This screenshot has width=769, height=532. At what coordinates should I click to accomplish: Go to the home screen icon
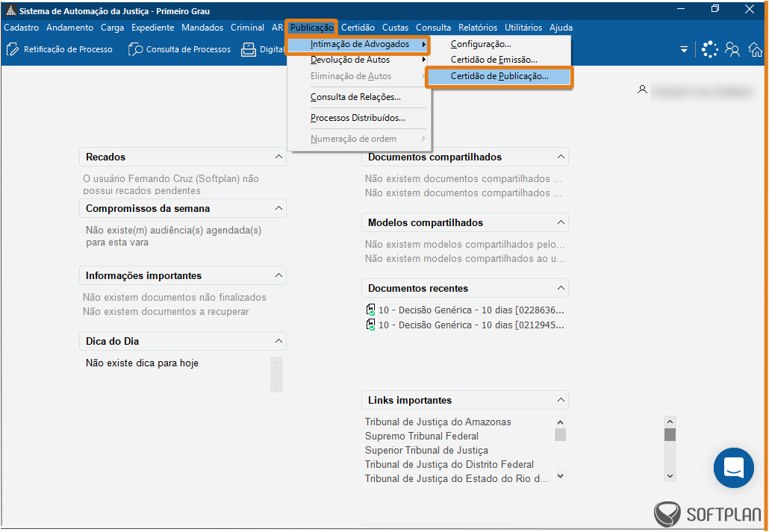(x=756, y=49)
